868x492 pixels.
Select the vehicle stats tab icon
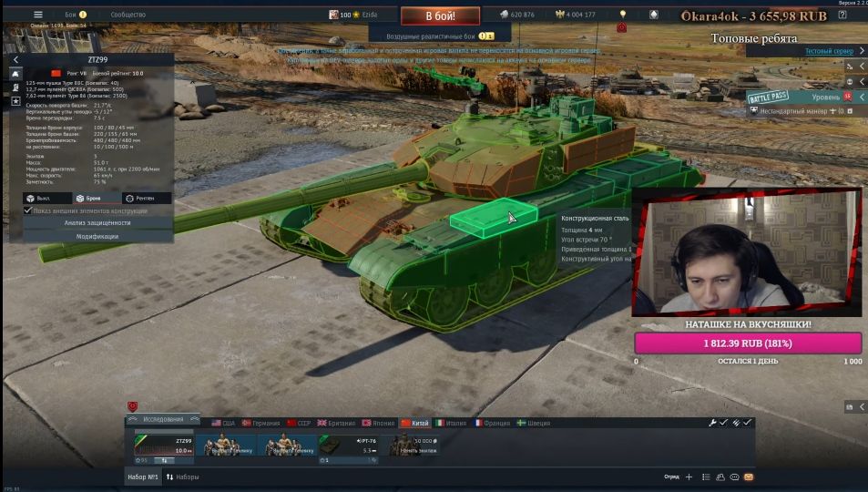[15, 74]
